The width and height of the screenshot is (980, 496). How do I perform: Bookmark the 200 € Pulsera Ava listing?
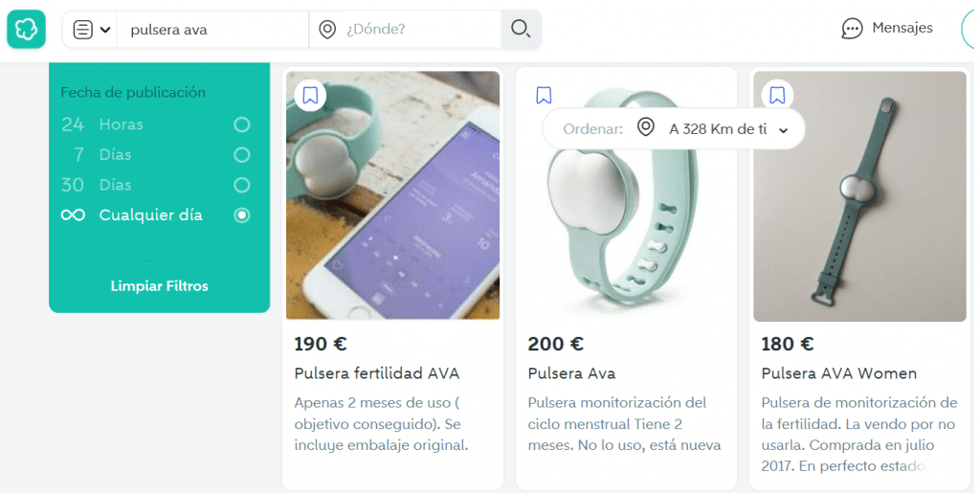544,95
